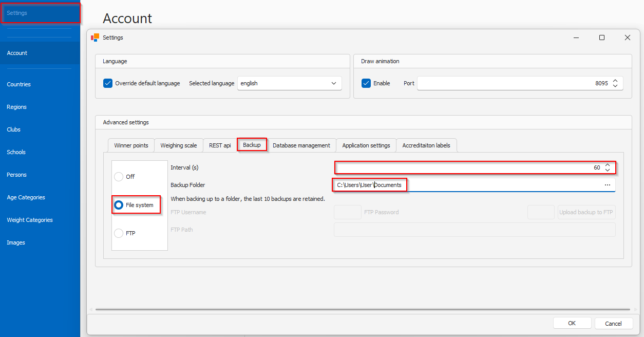Click Cancel to discard settings
644x337 pixels.
614,323
